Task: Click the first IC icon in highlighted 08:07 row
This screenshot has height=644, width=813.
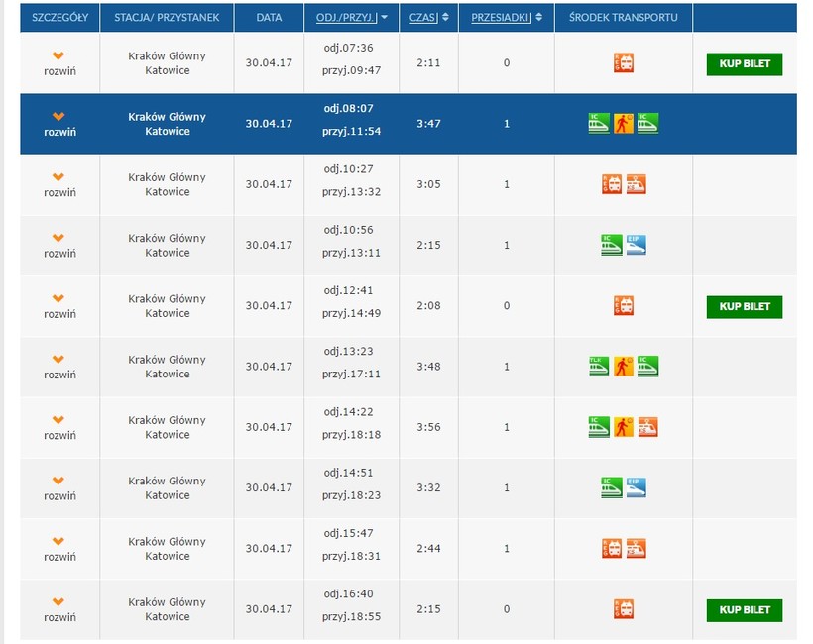Action: click(599, 124)
